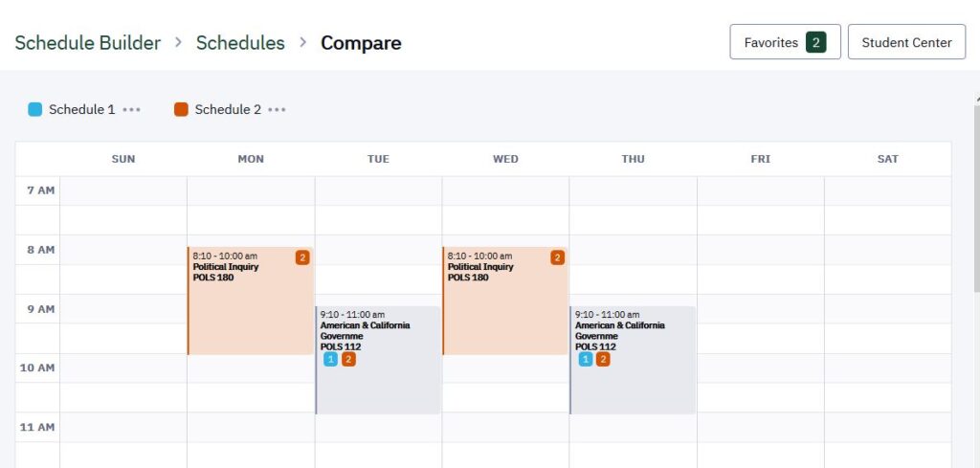This screenshot has height=468, width=980.
Task: Select Thursday POLS 112 class block
Action: (633, 360)
